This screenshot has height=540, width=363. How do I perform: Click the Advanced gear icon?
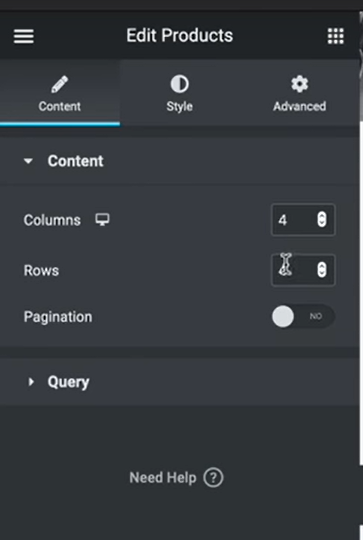(300, 84)
